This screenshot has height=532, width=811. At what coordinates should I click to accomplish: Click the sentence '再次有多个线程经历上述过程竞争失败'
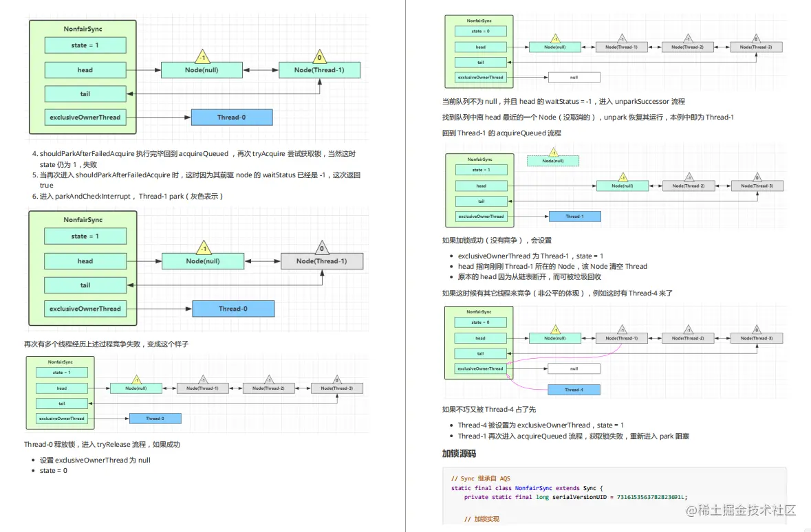pyautogui.click(x=106, y=344)
